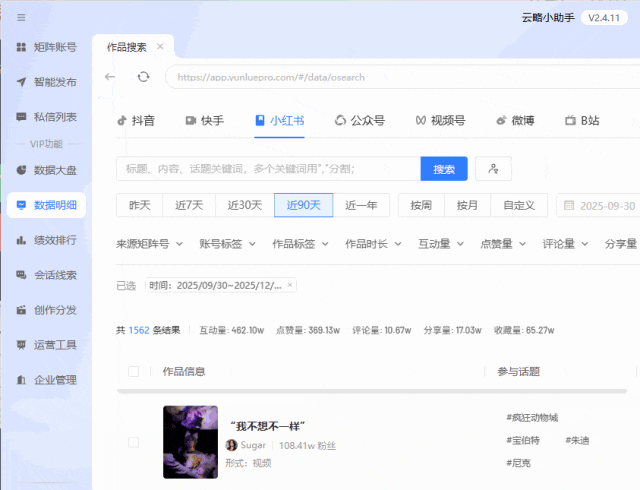Click the keyword search input field

tap(267, 169)
